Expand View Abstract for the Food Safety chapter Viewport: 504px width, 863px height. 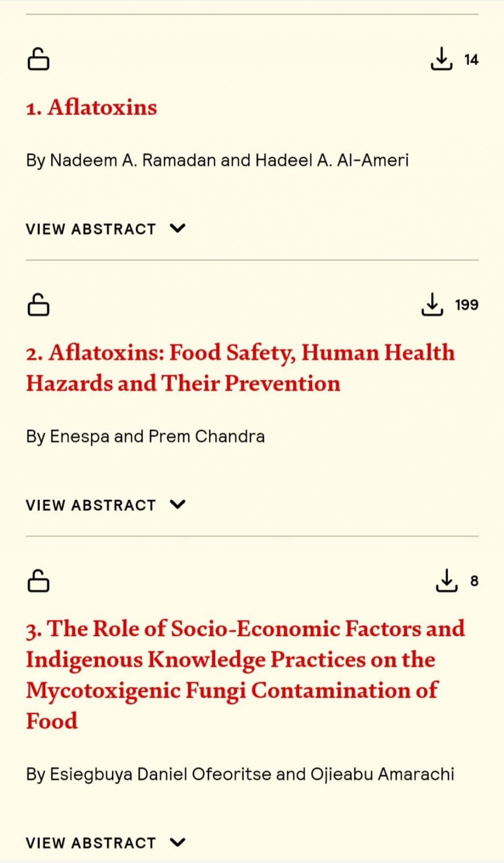pyautogui.click(x=91, y=505)
